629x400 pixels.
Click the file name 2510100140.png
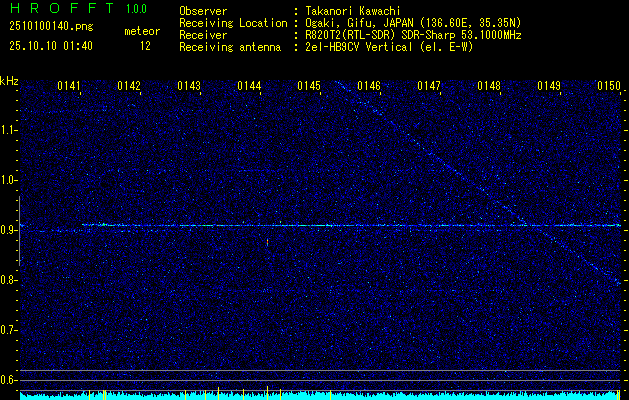[x=51, y=27]
